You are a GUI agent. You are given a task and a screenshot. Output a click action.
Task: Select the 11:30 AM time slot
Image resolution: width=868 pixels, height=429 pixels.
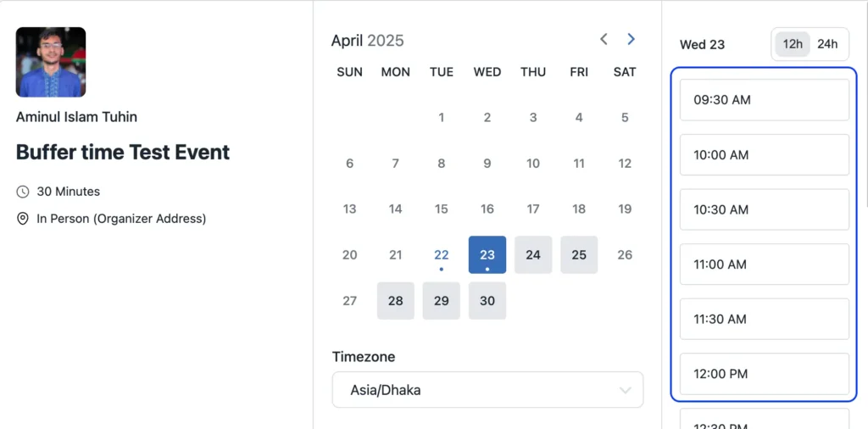click(764, 319)
